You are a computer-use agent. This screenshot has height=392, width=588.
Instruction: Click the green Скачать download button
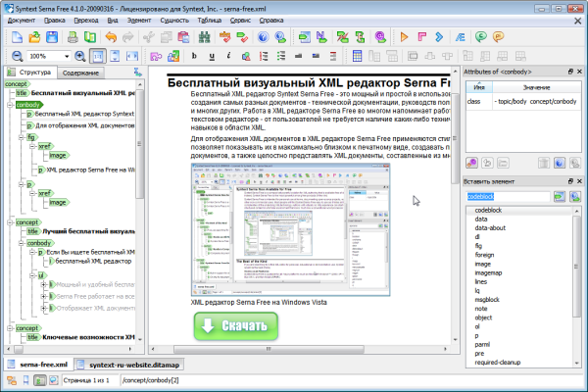pos(236,326)
